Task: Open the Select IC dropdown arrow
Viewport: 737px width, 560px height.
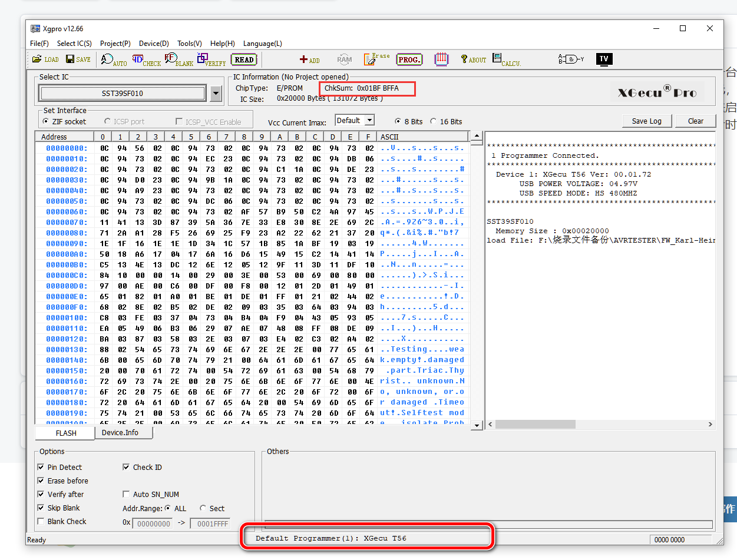Action: click(216, 93)
